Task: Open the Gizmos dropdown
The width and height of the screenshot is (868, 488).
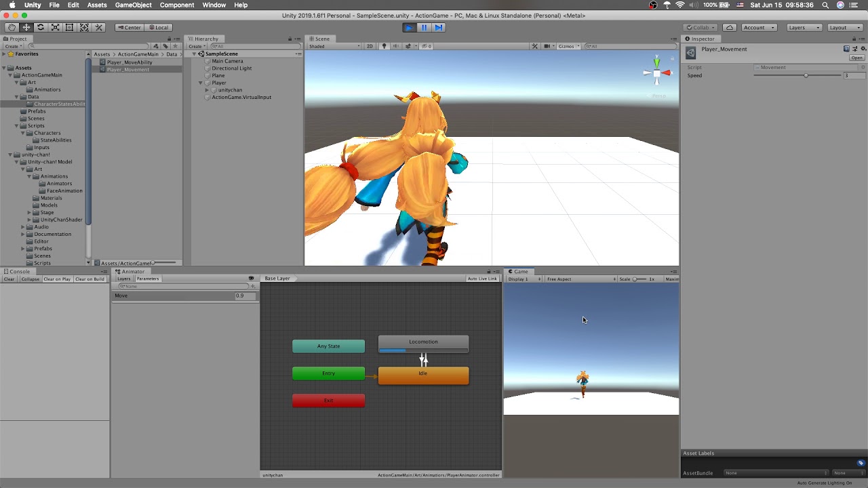Action: 568,46
